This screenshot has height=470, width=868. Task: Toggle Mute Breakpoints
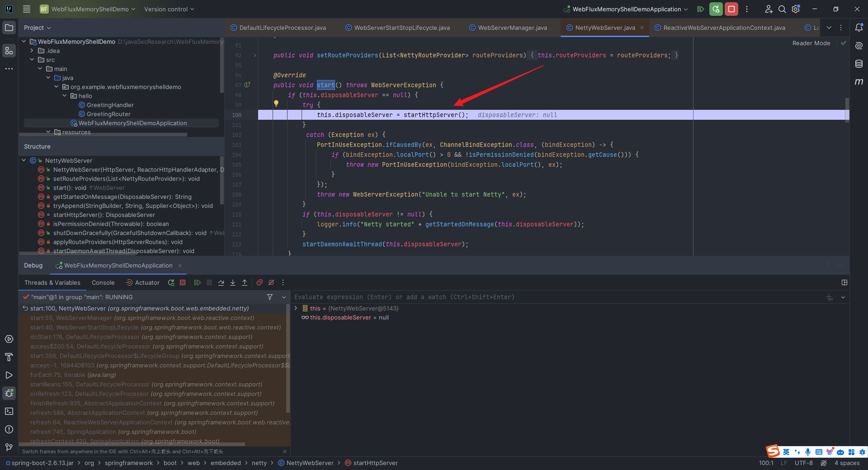pos(271,282)
